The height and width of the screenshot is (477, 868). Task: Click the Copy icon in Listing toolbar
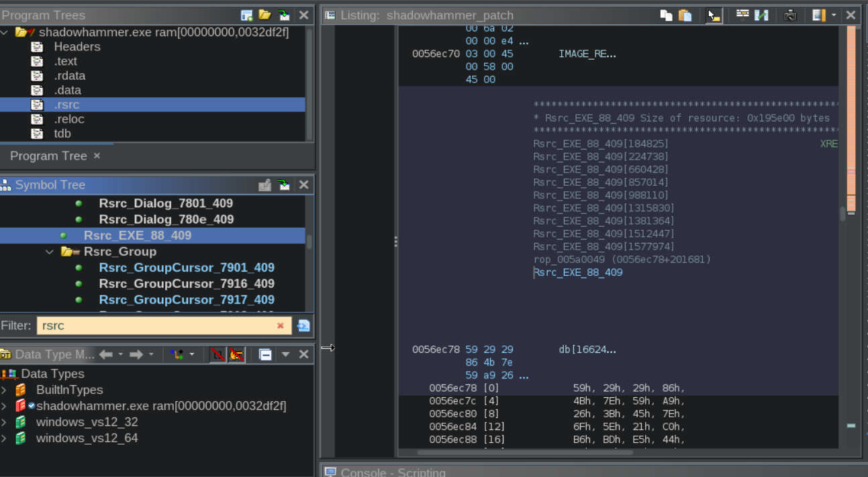(666, 15)
